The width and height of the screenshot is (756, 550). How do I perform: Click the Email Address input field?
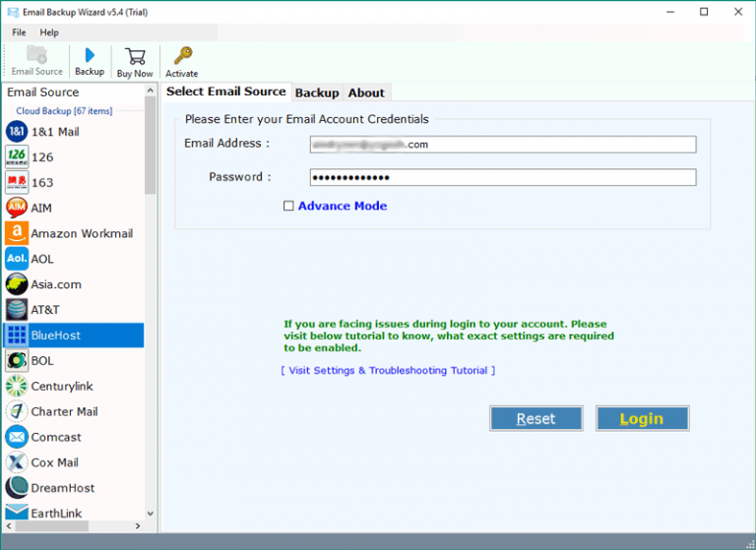(503, 145)
